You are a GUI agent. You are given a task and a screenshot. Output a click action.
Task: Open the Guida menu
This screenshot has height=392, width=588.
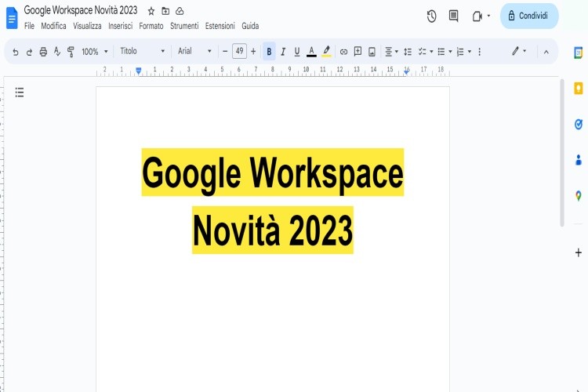coord(250,26)
